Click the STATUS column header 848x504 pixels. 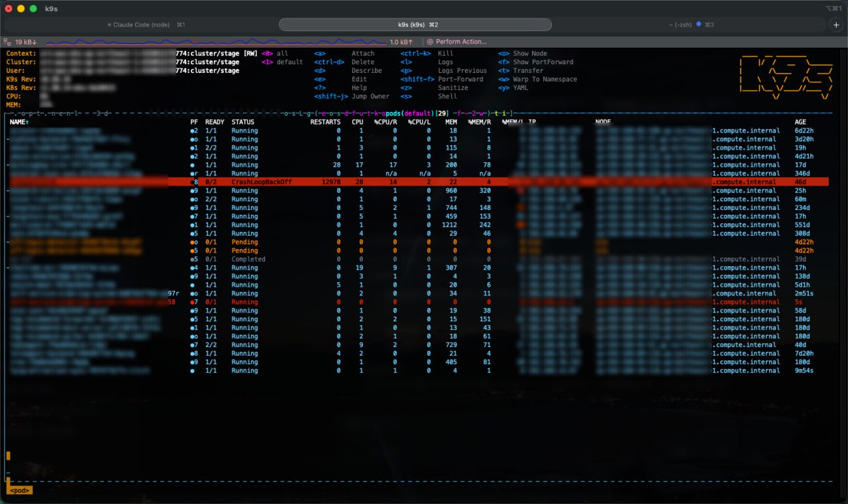point(242,122)
